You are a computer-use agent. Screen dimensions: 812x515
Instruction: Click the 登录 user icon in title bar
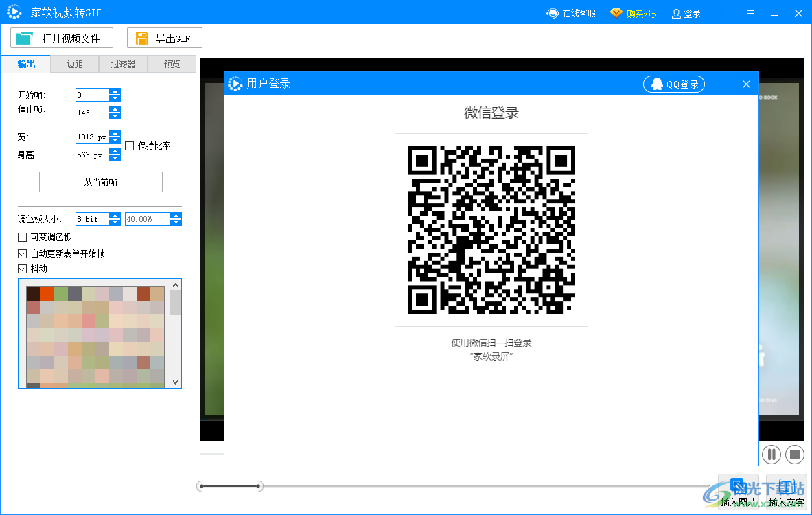686,14
